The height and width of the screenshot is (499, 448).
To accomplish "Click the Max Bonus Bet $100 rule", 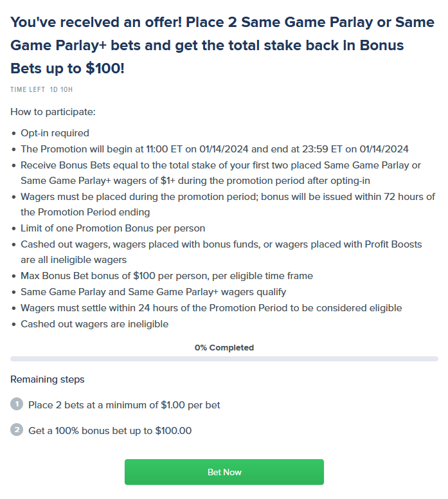I will point(166,276).
